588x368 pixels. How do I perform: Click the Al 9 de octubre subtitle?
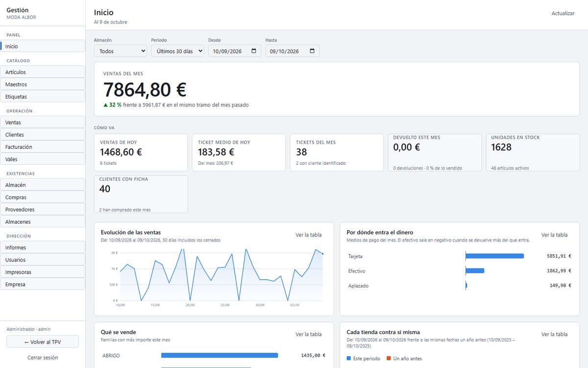[x=111, y=22]
